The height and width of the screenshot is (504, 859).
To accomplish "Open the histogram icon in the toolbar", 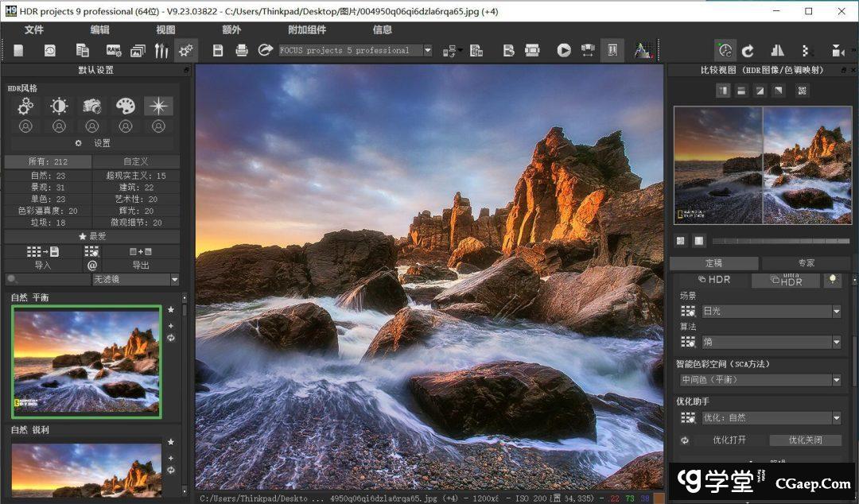I will (642, 51).
